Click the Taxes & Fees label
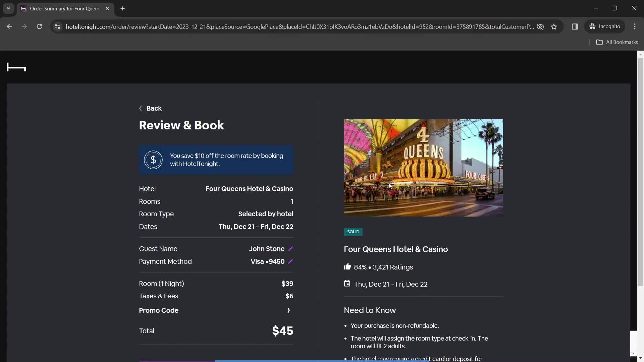Screen dimensions: 644x362 [x=159, y=296]
